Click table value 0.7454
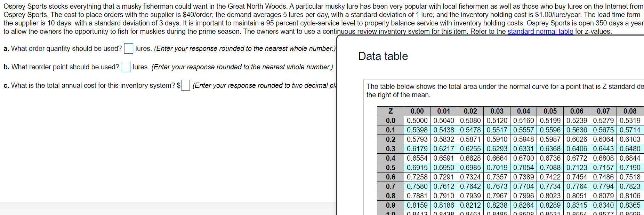 tap(577, 177)
